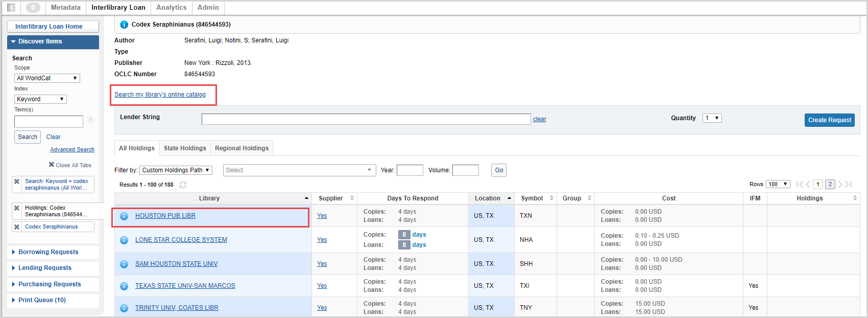The height and width of the screenshot is (318, 868).
Task: Click the Advanced Search link
Action: pos(72,150)
